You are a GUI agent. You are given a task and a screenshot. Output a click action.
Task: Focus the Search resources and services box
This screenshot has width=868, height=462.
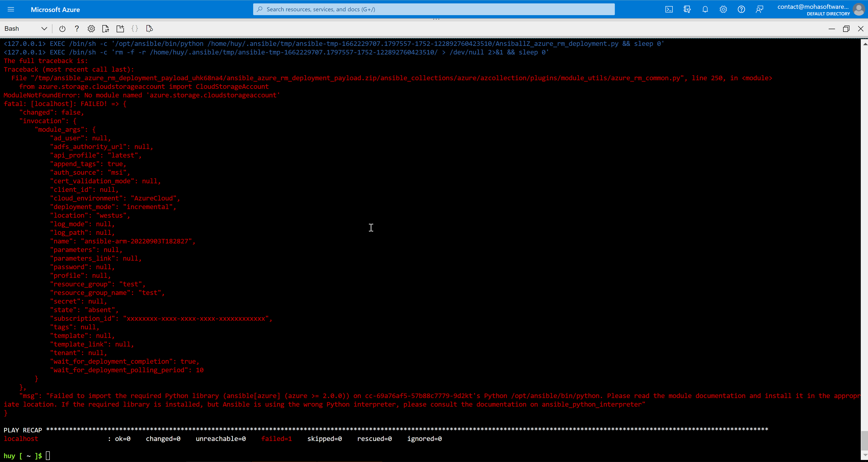coord(434,9)
